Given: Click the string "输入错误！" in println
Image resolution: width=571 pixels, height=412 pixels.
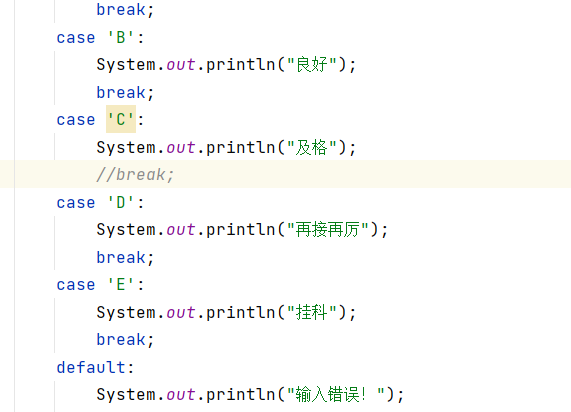Looking at the screenshot, I should [336, 395].
